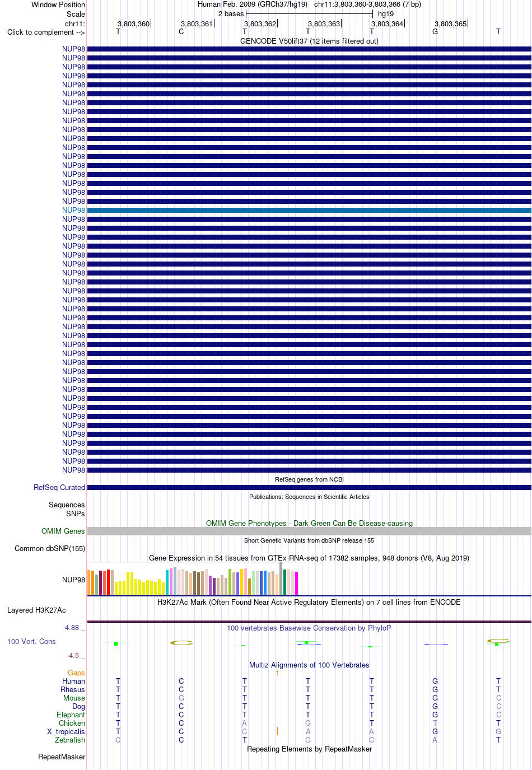Click the GENCODE V50lift37 track title
The width and height of the screenshot is (532, 770).
[309, 41]
